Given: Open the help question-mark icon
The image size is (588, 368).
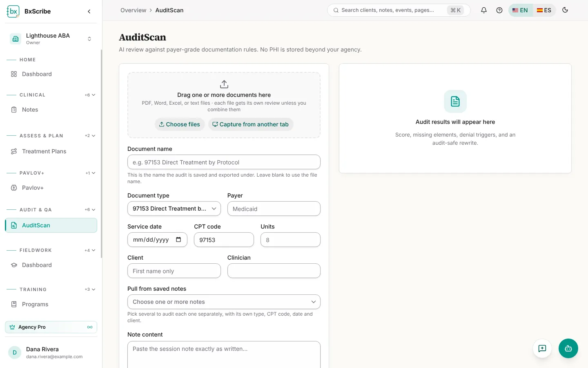Looking at the screenshot, I should pos(499,10).
